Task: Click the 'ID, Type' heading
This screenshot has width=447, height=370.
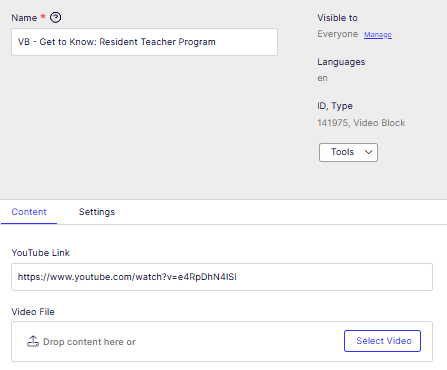Action: [335, 106]
